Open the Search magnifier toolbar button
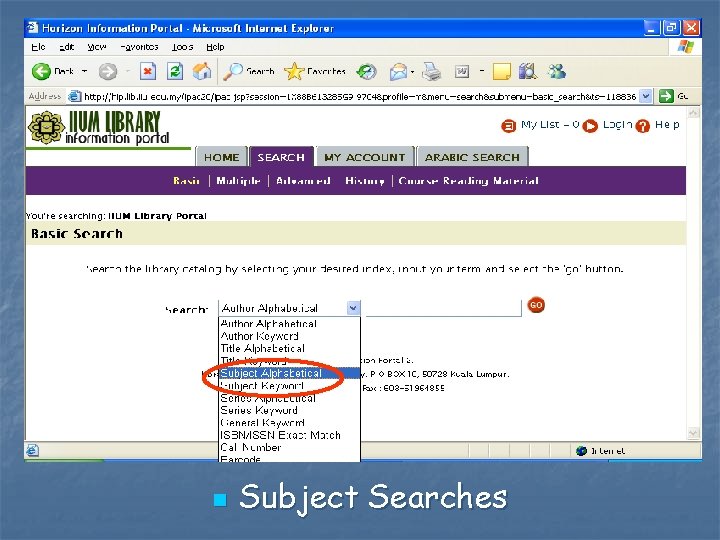Viewport: 720px width, 540px height. pos(248,71)
